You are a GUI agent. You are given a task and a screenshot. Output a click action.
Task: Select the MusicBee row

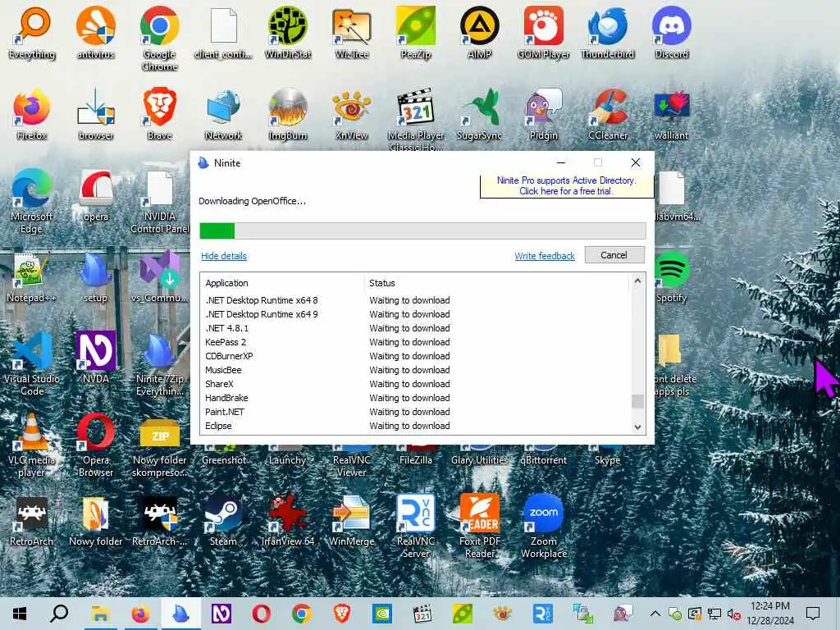[x=415, y=370]
